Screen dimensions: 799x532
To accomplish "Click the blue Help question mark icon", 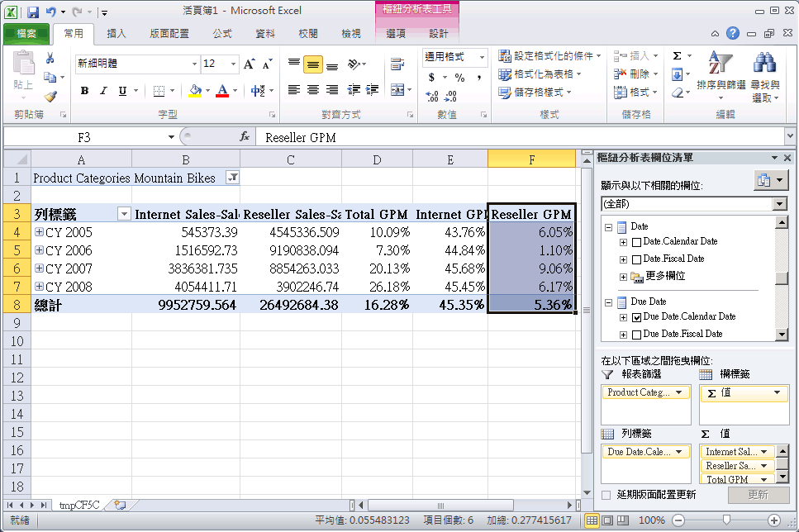I will [x=733, y=33].
